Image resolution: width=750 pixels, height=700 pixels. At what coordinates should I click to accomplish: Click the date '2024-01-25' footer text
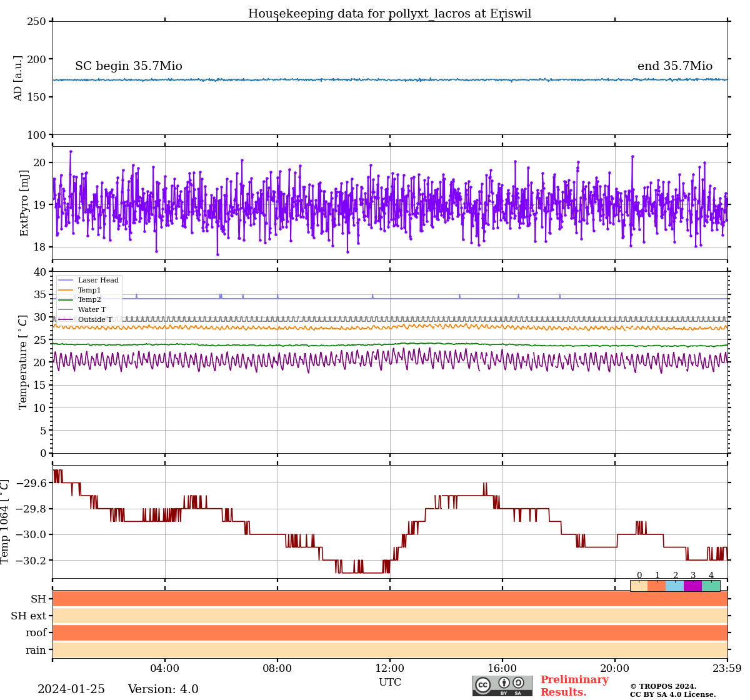pos(71,689)
